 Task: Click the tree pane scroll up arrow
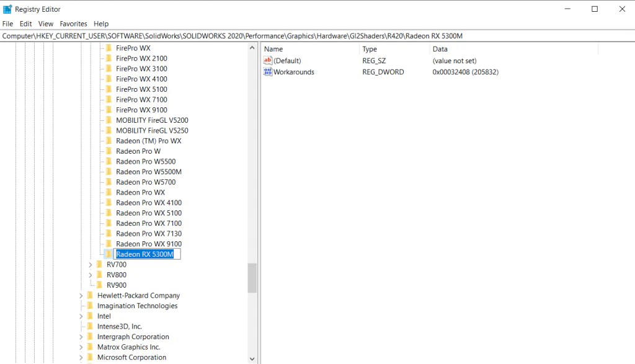pyautogui.click(x=252, y=48)
